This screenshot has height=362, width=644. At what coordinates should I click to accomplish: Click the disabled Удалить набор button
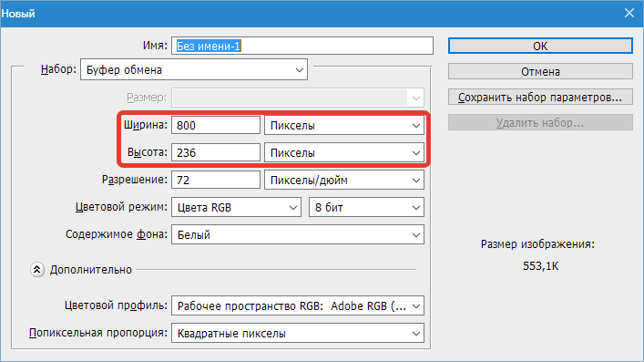(540, 122)
